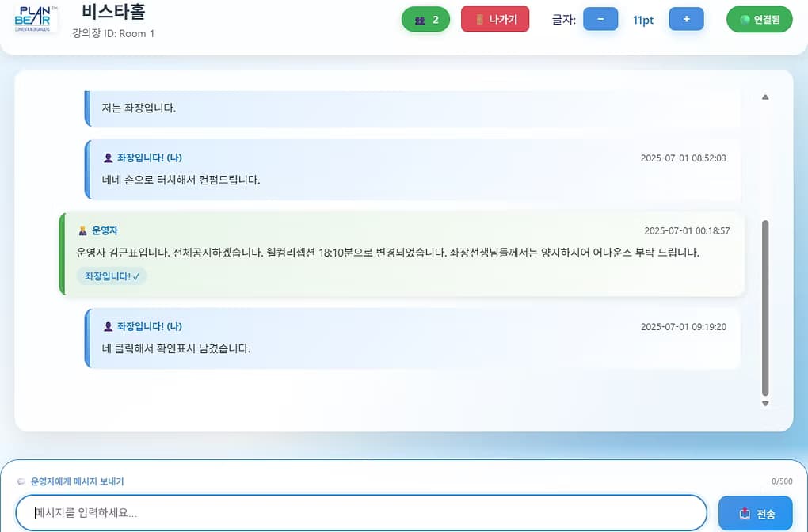Click the 2025-07-01 00:18:57 timestamp
This screenshot has height=532, width=808.
click(687, 230)
